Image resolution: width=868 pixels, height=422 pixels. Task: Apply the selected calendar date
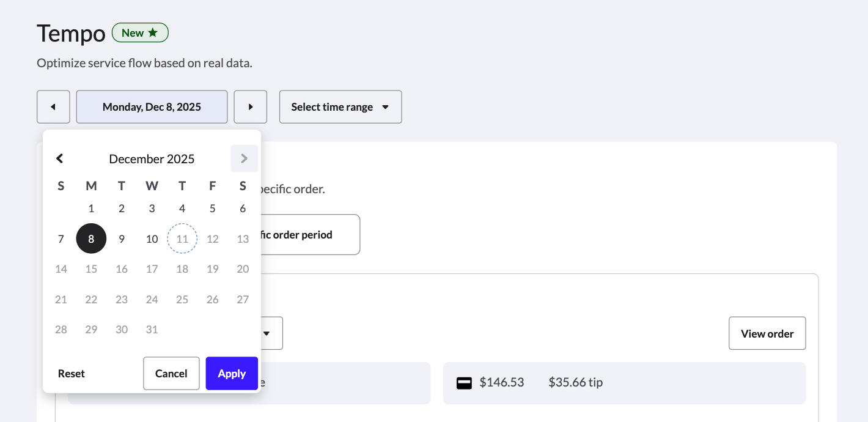click(x=232, y=374)
